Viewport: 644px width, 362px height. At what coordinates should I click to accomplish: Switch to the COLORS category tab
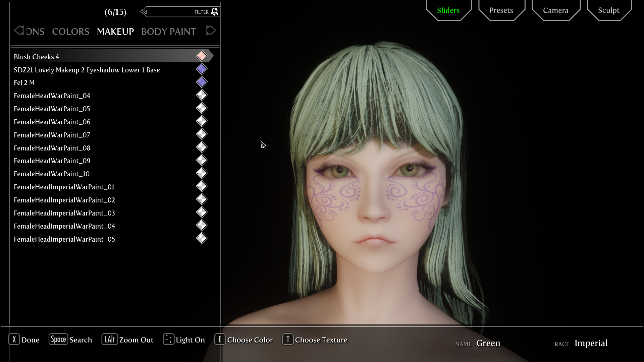point(71,32)
